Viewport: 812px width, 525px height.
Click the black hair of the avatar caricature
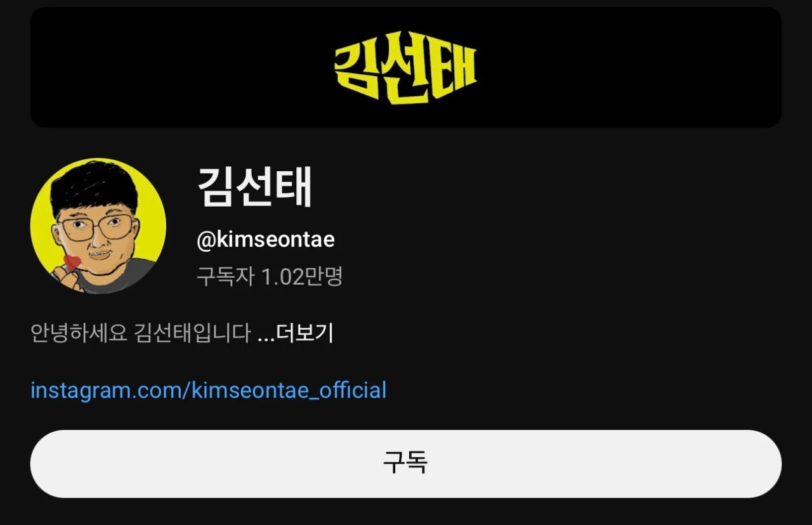tap(95, 184)
